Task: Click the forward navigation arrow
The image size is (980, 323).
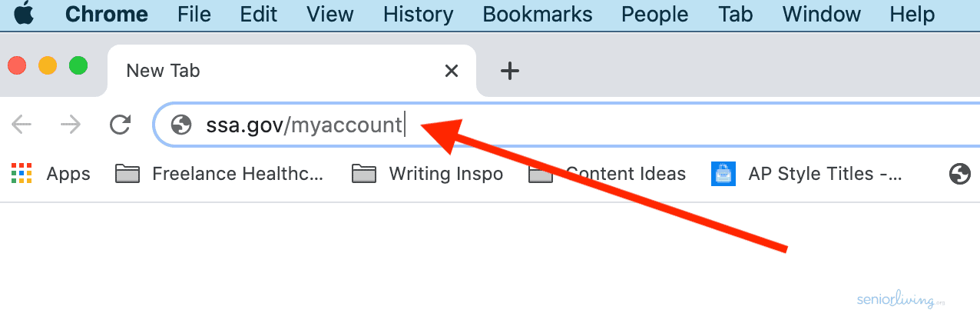Action: tap(71, 125)
